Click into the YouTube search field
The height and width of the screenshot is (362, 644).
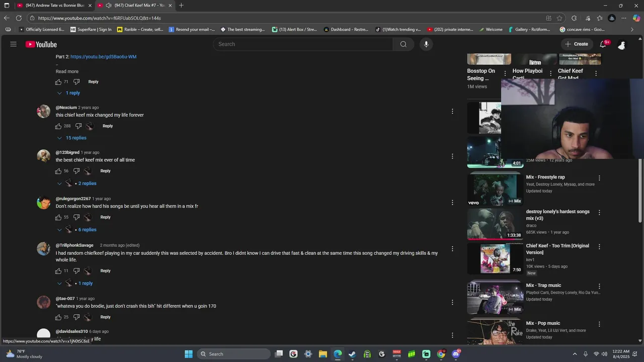pyautogui.click(x=303, y=44)
